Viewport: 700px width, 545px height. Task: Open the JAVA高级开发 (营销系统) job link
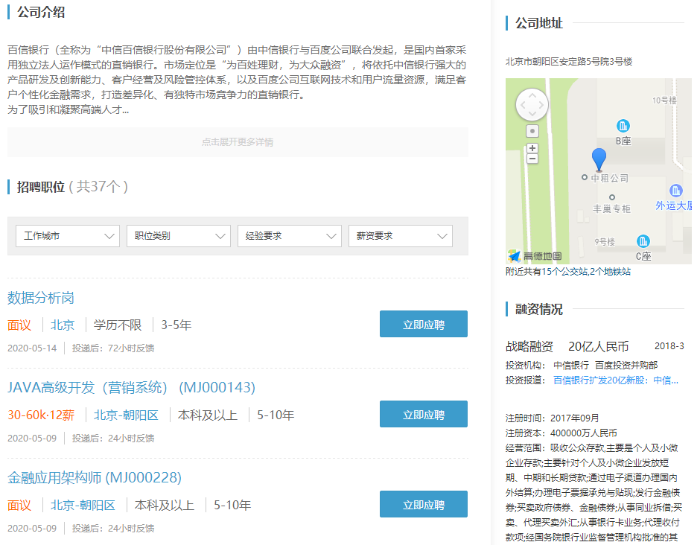131,387
